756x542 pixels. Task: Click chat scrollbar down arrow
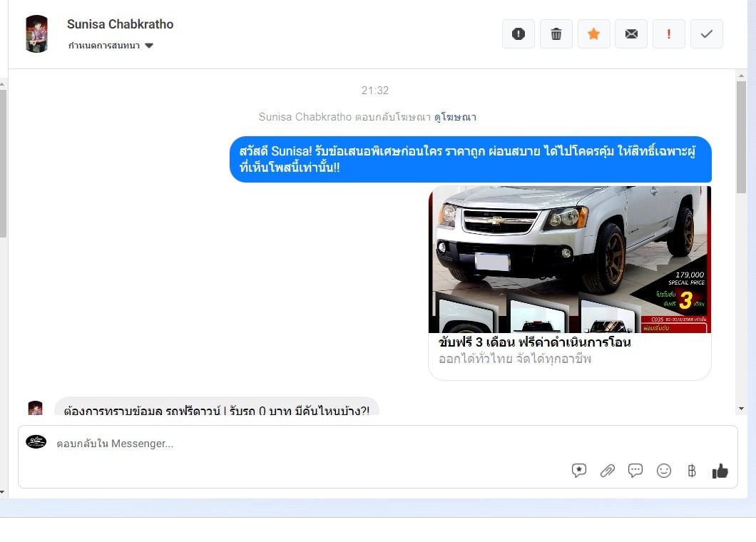[741, 409]
